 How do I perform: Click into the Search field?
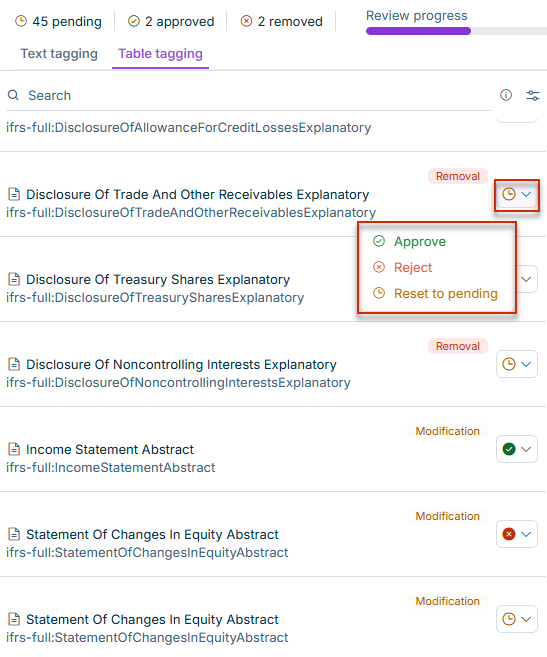tap(247, 96)
